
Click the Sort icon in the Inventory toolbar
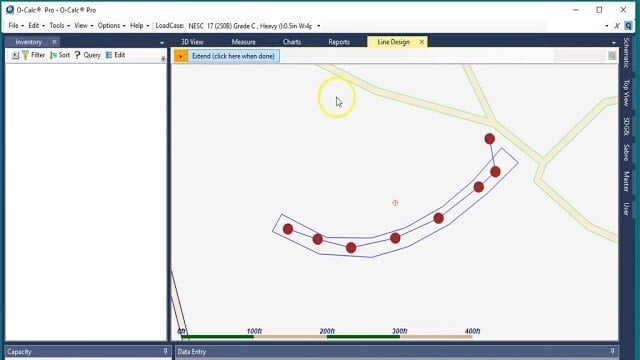[53, 55]
